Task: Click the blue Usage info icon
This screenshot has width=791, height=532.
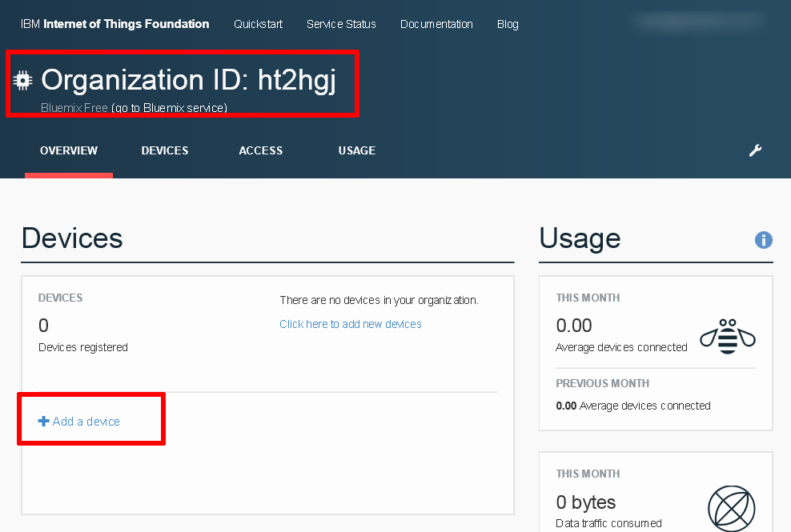Action: [763, 239]
